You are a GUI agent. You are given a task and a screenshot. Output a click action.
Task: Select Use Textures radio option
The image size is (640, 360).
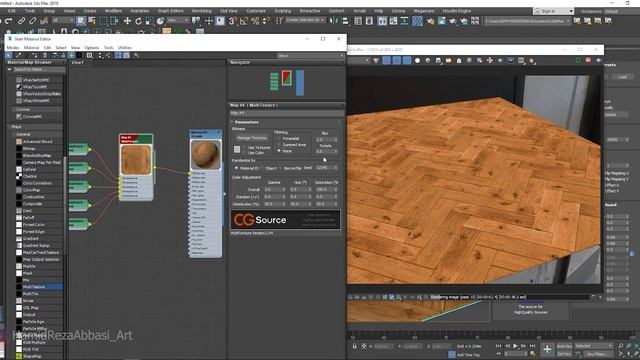coord(244,147)
